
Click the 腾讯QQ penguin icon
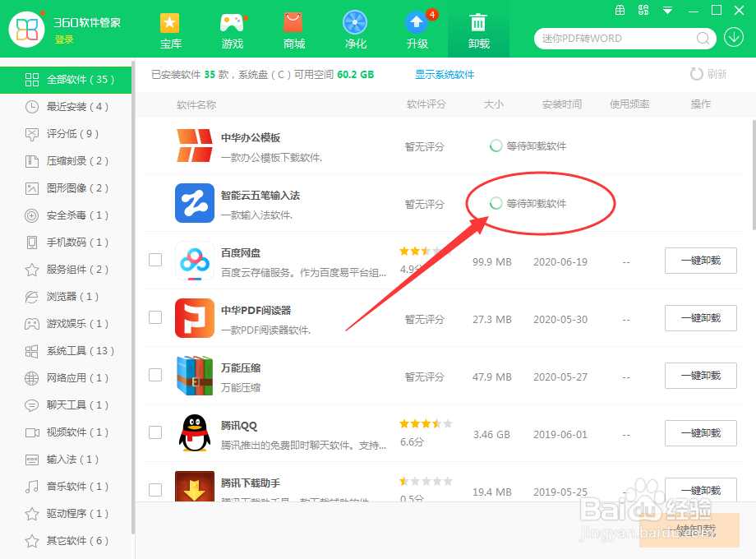click(194, 432)
